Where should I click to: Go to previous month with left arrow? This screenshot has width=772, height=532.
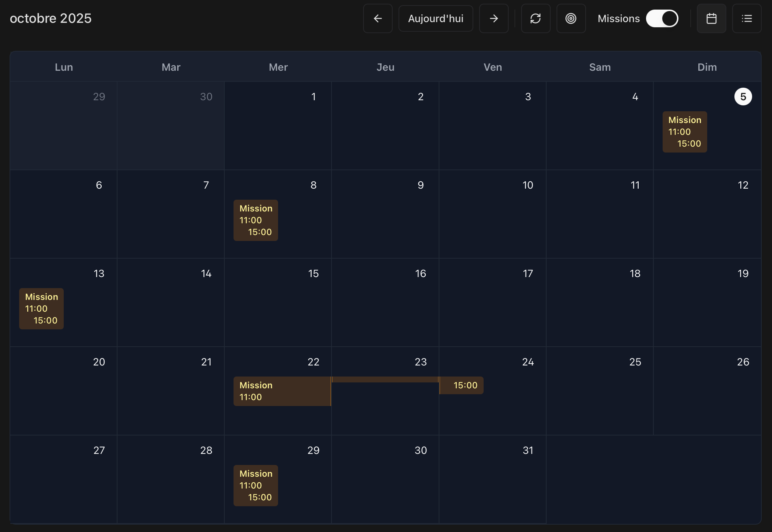(x=378, y=18)
